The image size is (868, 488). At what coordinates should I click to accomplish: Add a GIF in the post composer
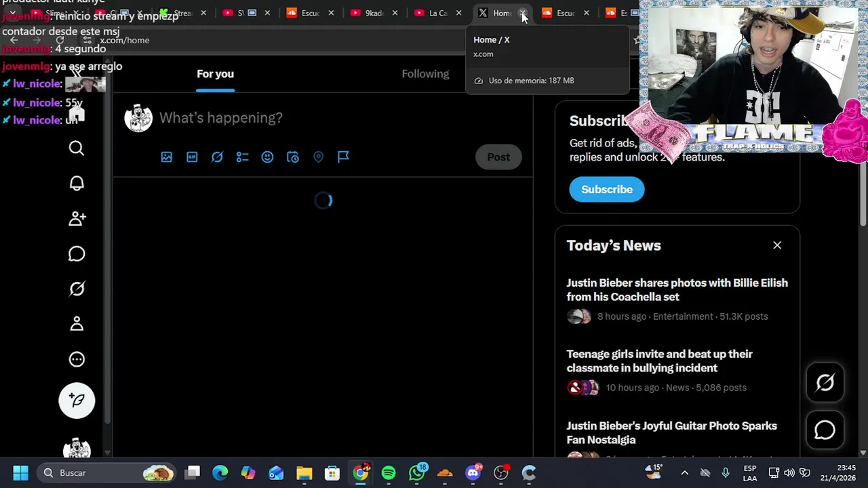point(192,157)
